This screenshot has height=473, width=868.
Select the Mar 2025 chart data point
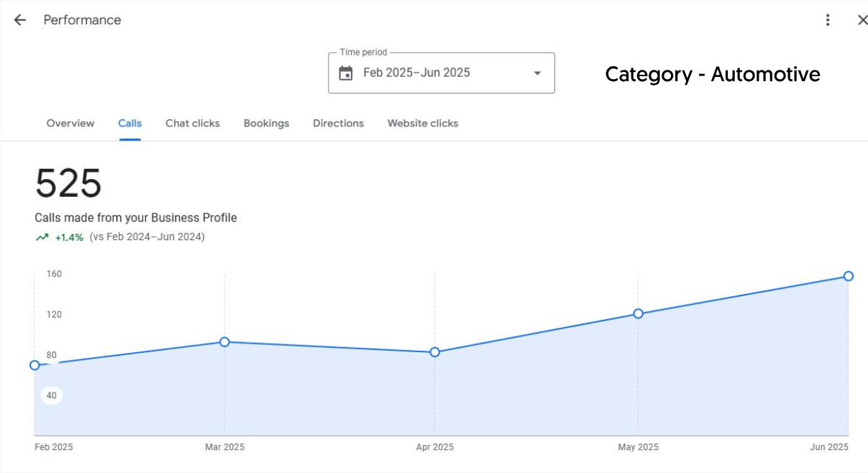pos(224,342)
